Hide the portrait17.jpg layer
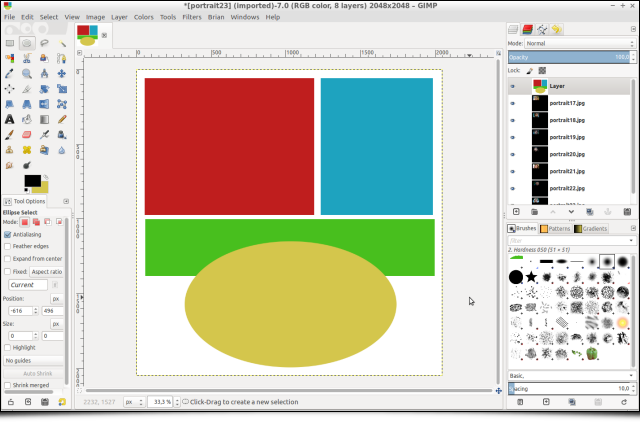Screen dimensions: 640x422 pyautogui.click(x=513, y=104)
